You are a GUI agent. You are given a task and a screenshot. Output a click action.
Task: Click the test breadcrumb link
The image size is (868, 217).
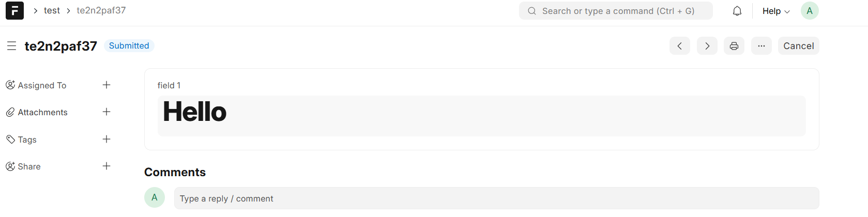52,10
